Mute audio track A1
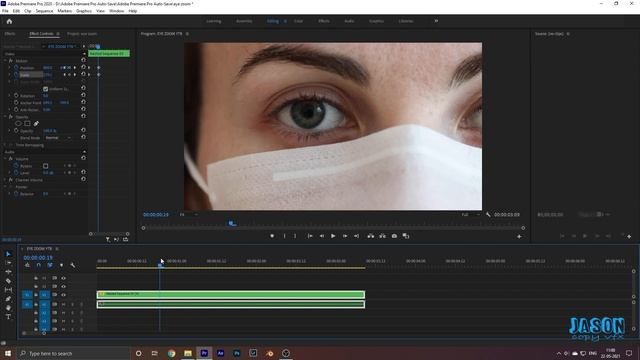The height and width of the screenshot is (360, 640). tap(63, 304)
